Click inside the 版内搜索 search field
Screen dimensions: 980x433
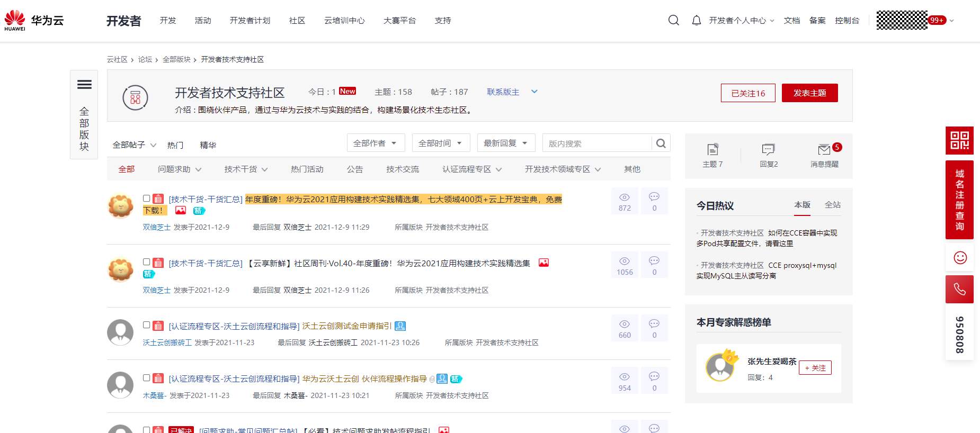coord(597,143)
